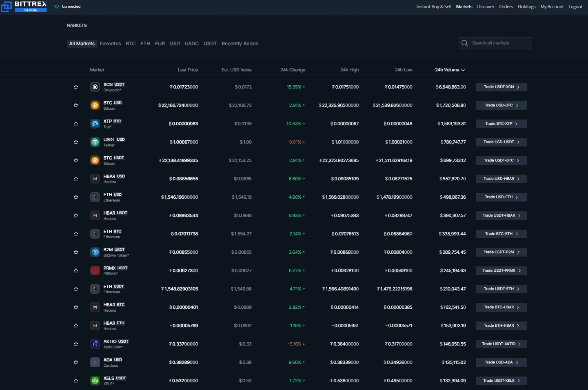Favorite the B2M USDT market star
588x390 pixels.
click(76, 252)
